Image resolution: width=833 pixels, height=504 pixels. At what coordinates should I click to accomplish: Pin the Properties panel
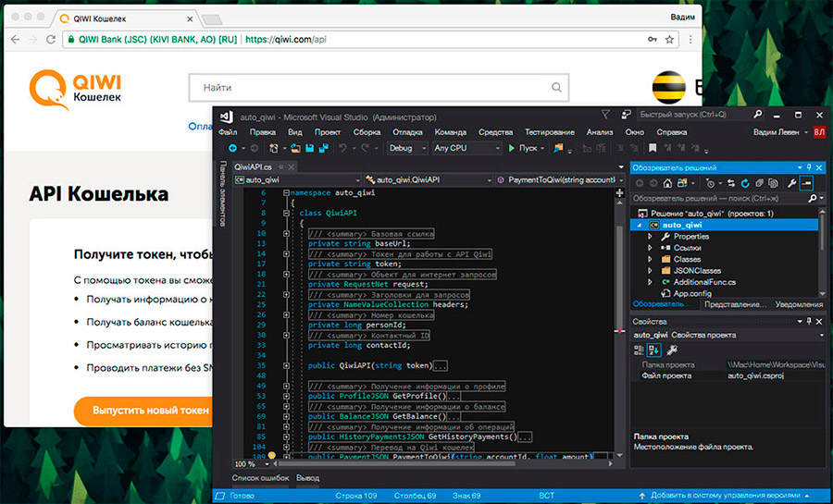point(809,322)
